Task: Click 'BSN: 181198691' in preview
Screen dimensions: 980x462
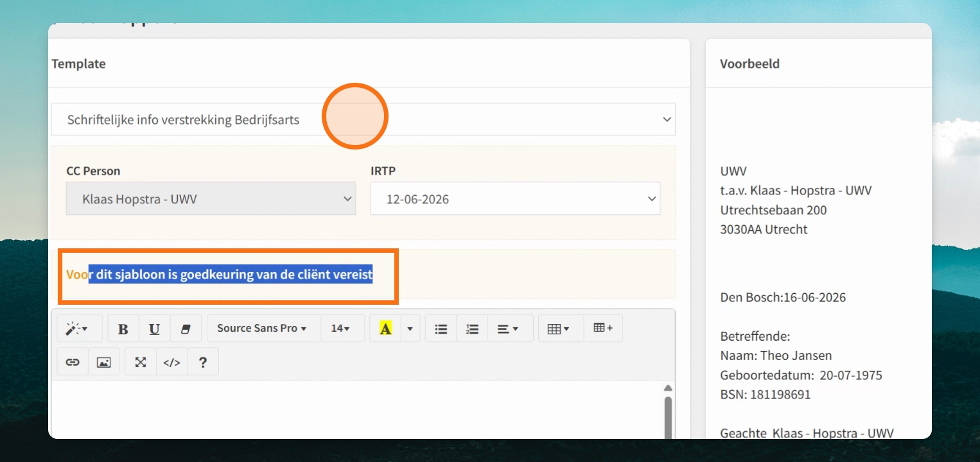Action: pos(766,395)
